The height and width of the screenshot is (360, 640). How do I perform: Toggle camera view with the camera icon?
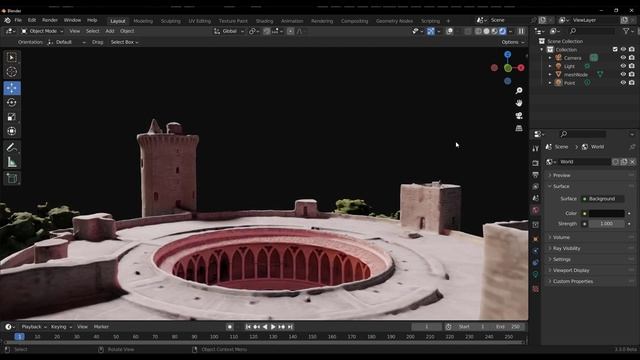click(x=519, y=116)
